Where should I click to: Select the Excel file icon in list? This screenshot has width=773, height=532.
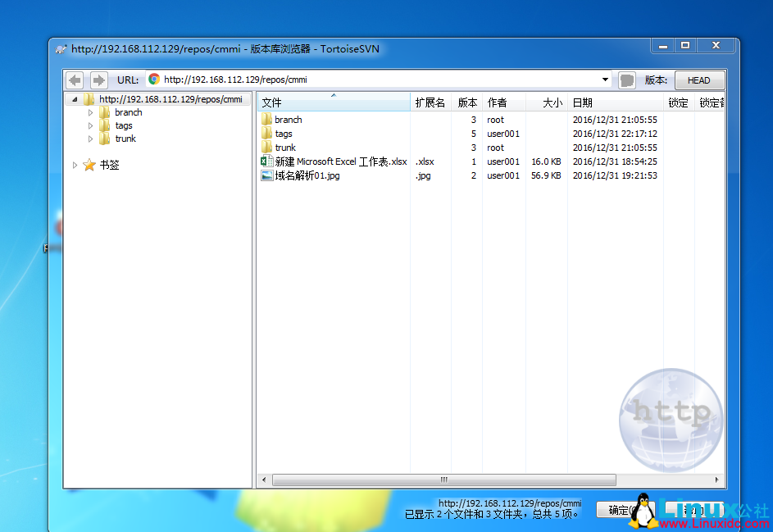pos(266,161)
